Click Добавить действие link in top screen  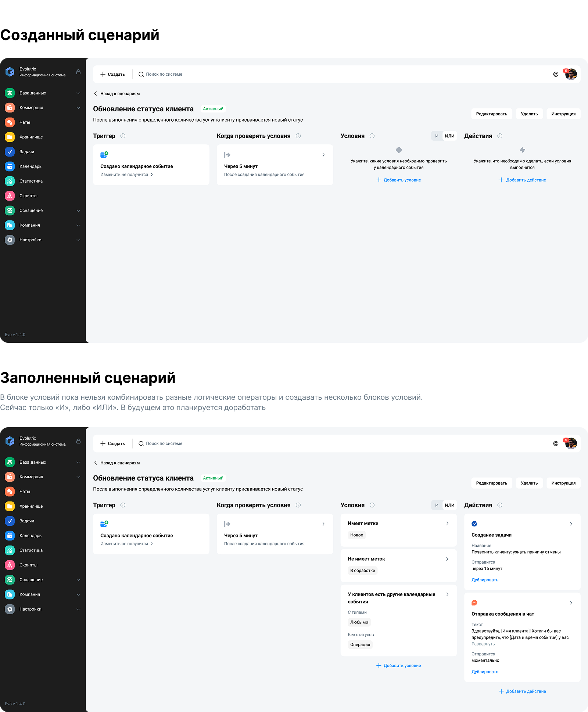pyautogui.click(x=522, y=180)
